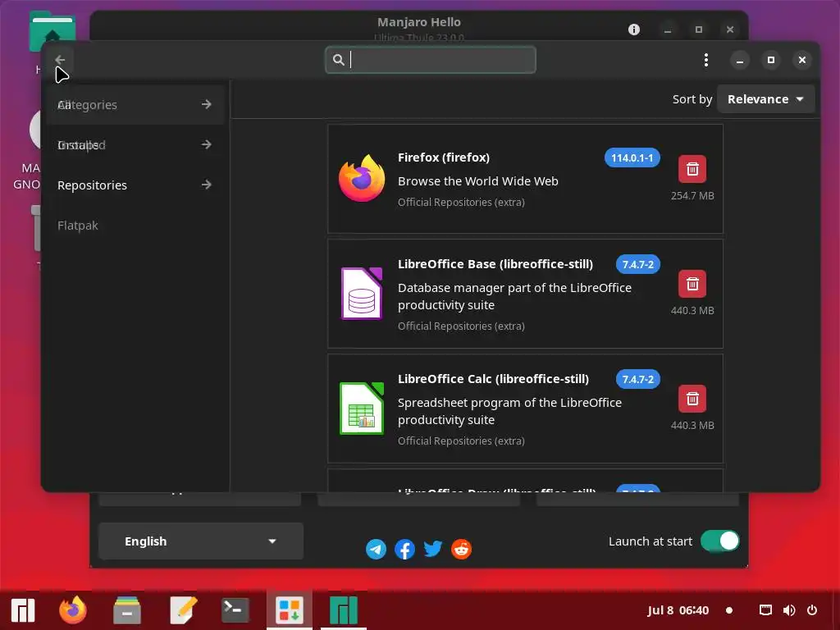Open LibreOffice Base (libreoffice-still) title
This screenshot has height=630, width=840.
coord(495,264)
